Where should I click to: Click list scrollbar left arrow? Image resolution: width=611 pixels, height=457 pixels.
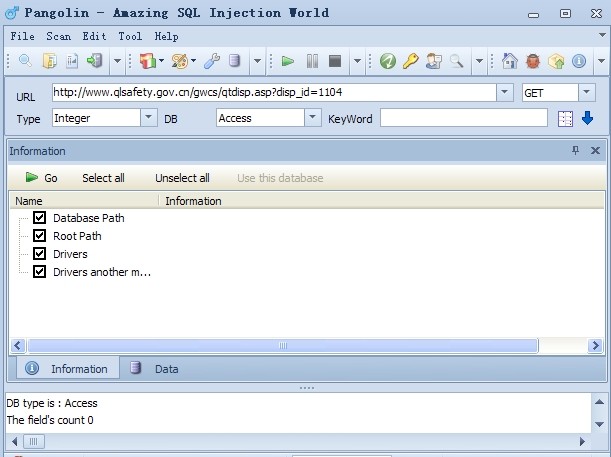pyautogui.click(x=18, y=345)
